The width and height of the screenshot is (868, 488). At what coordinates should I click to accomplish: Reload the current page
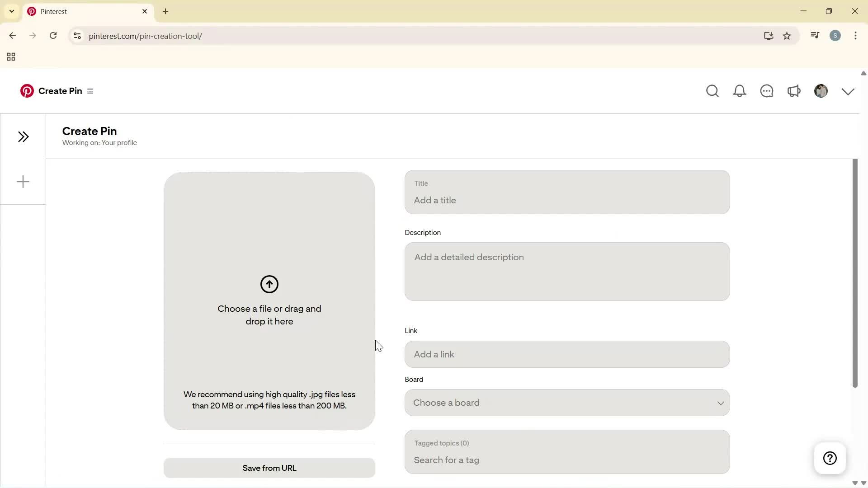[x=53, y=36]
